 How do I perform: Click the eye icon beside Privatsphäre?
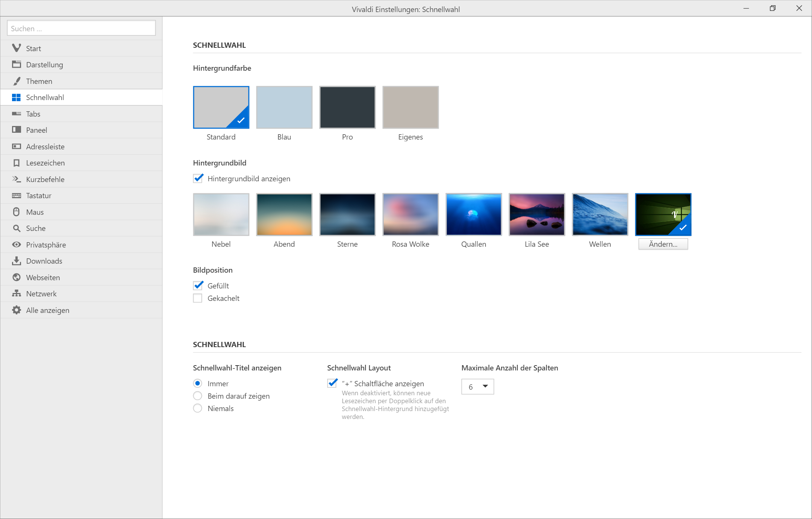(16, 245)
